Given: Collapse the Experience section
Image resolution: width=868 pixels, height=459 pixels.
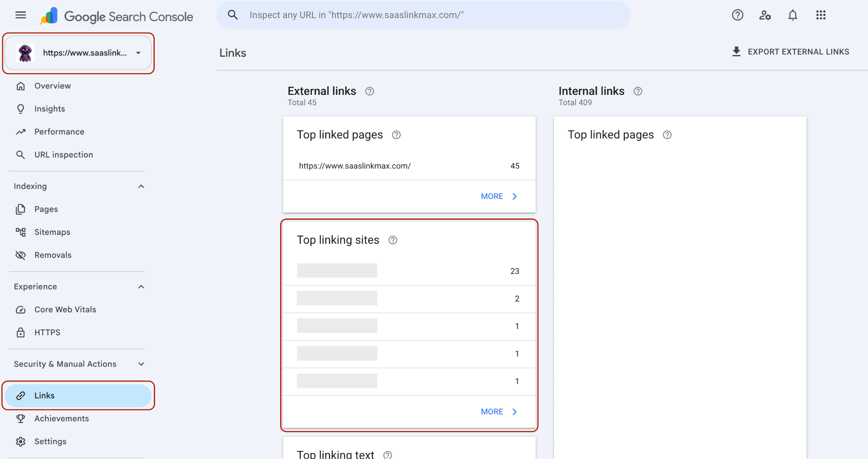Looking at the screenshot, I should pos(141,287).
